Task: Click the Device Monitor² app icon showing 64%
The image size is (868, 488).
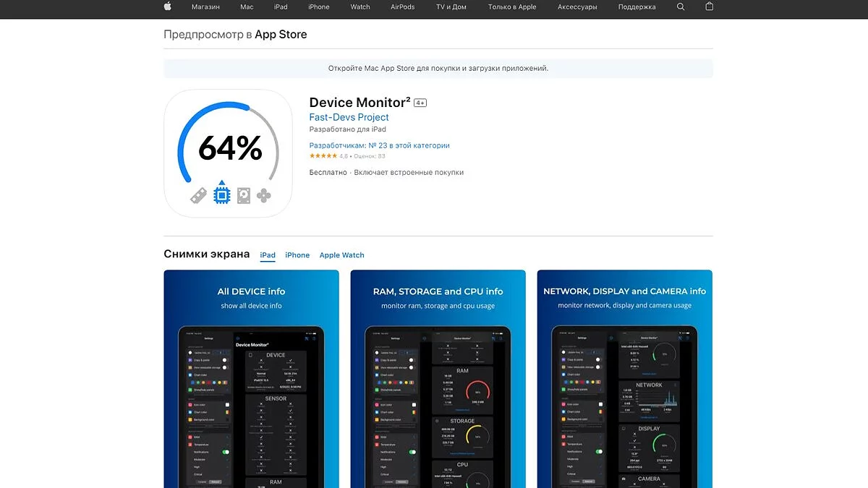Action: point(228,153)
